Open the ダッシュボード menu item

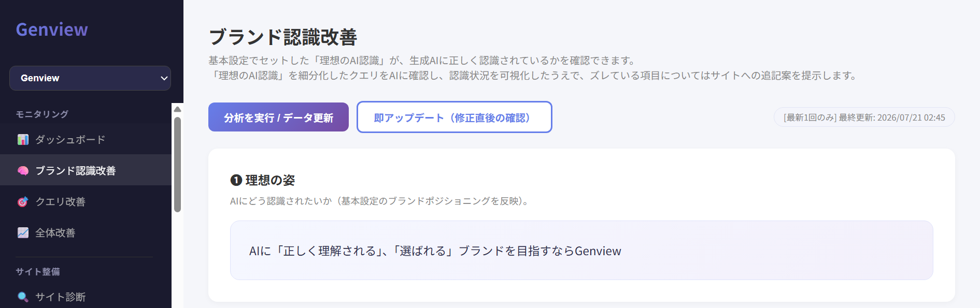point(86,140)
